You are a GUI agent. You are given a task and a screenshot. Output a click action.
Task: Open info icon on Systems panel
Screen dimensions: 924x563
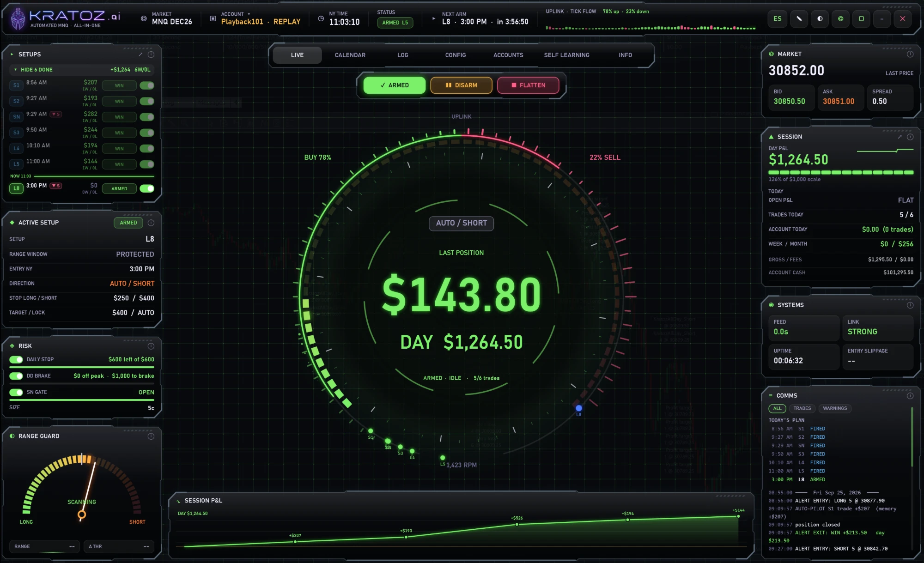[910, 305]
